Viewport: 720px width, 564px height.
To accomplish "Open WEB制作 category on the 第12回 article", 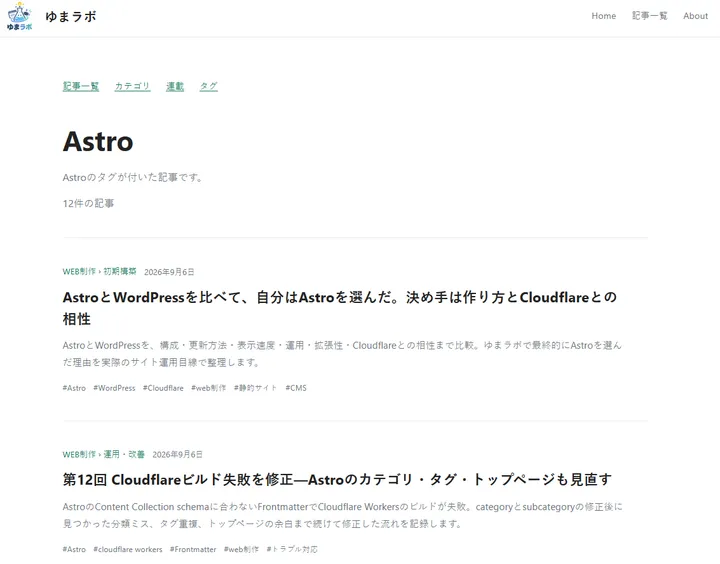I will tap(79, 454).
